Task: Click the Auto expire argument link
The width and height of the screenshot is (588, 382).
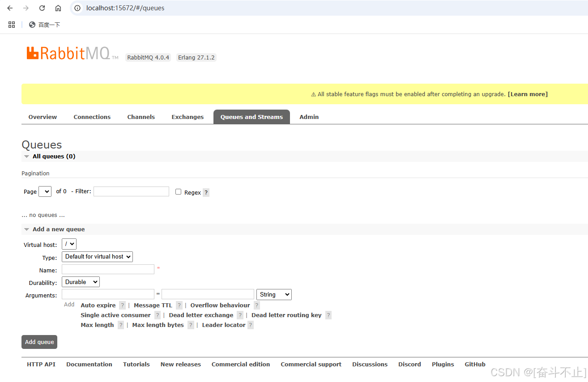Action: (x=98, y=306)
